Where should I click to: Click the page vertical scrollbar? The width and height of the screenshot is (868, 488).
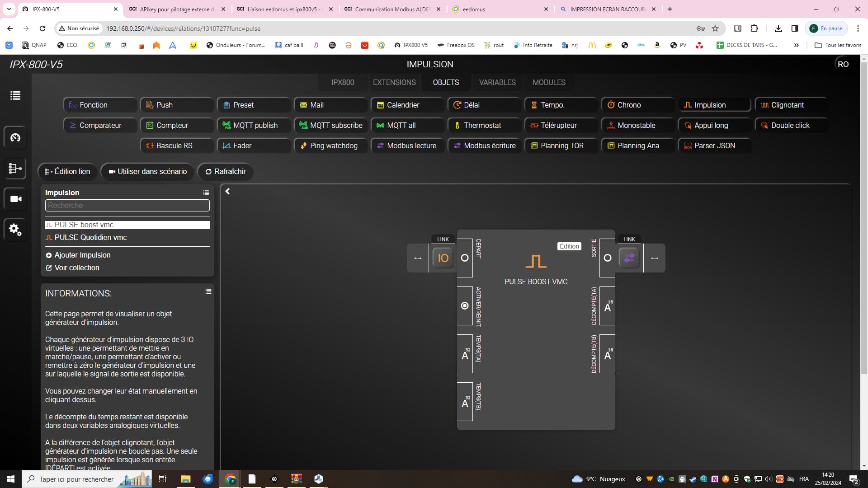[864, 217]
